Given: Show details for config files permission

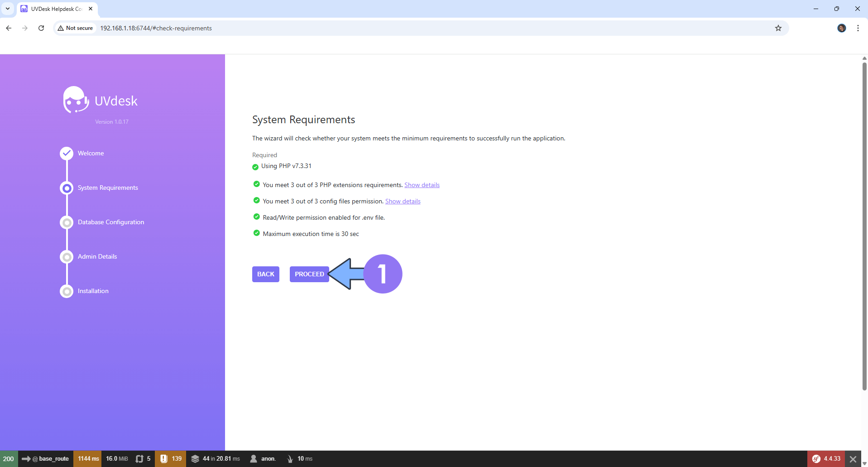Looking at the screenshot, I should click(x=403, y=201).
